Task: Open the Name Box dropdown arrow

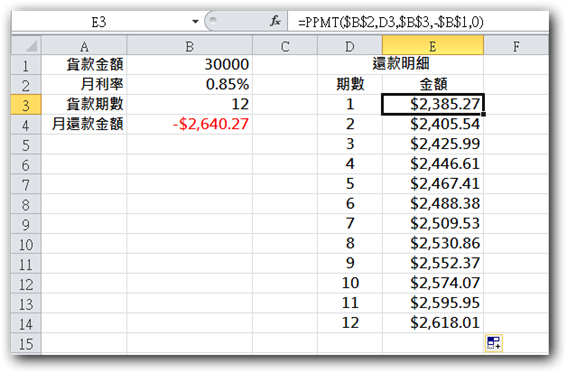Action: coord(195,22)
